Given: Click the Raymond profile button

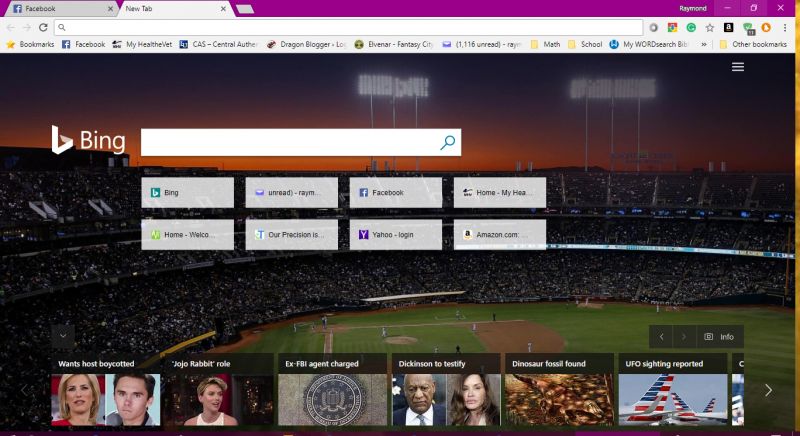Looking at the screenshot, I should [692, 8].
